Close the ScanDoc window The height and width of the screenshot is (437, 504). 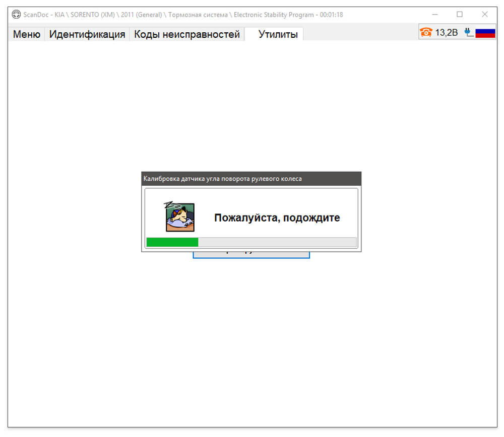(x=485, y=15)
